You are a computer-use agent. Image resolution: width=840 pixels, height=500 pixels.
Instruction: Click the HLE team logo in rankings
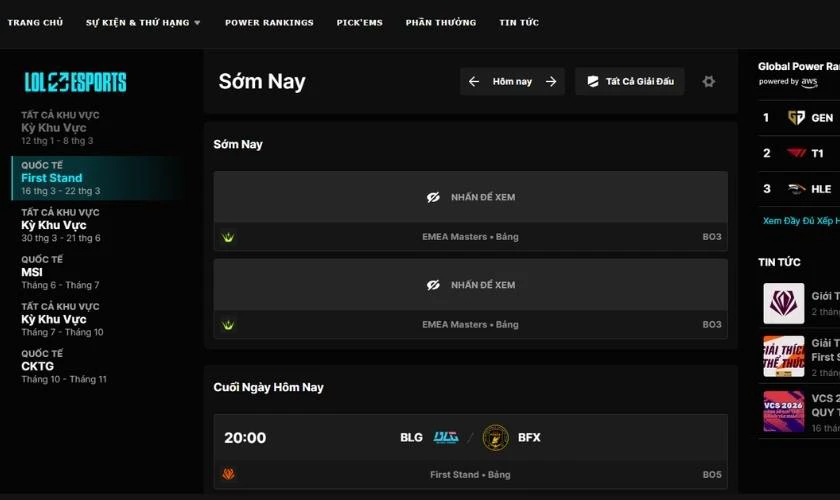pos(796,188)
